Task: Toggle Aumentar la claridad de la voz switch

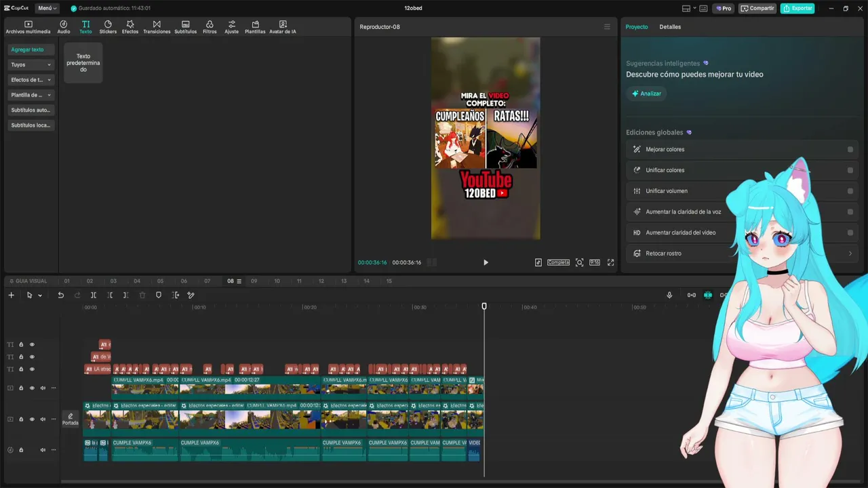Action: [x=850, y=211]
